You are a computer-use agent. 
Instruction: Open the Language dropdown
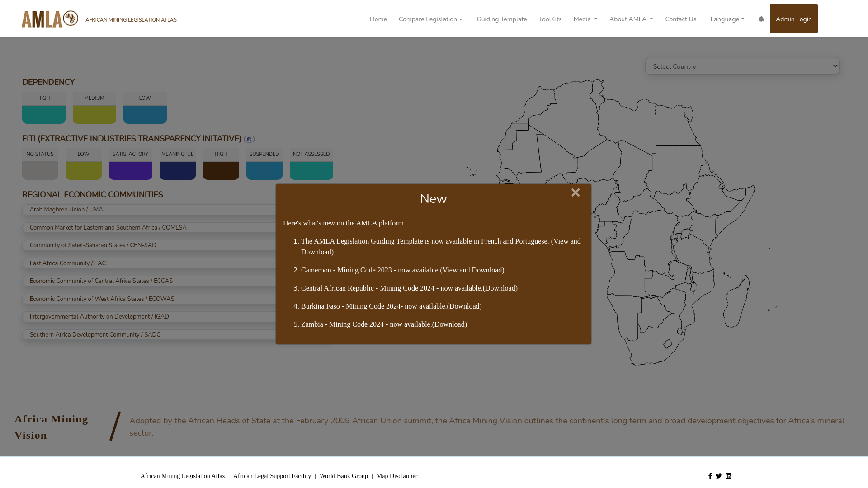(727, 19)
